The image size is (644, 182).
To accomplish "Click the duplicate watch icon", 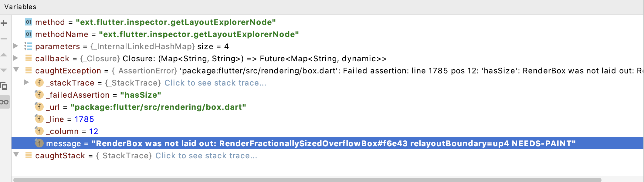I will click(x=4, y=86).
